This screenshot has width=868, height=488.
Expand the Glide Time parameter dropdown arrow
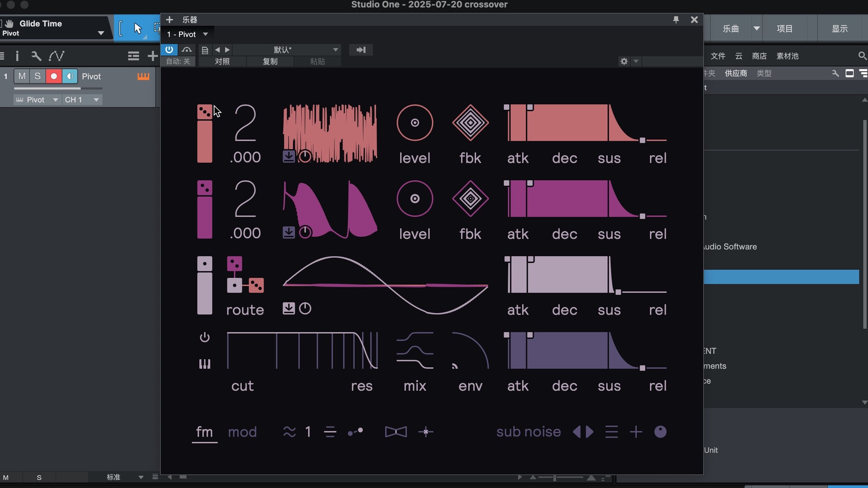(x=101, y=33)
